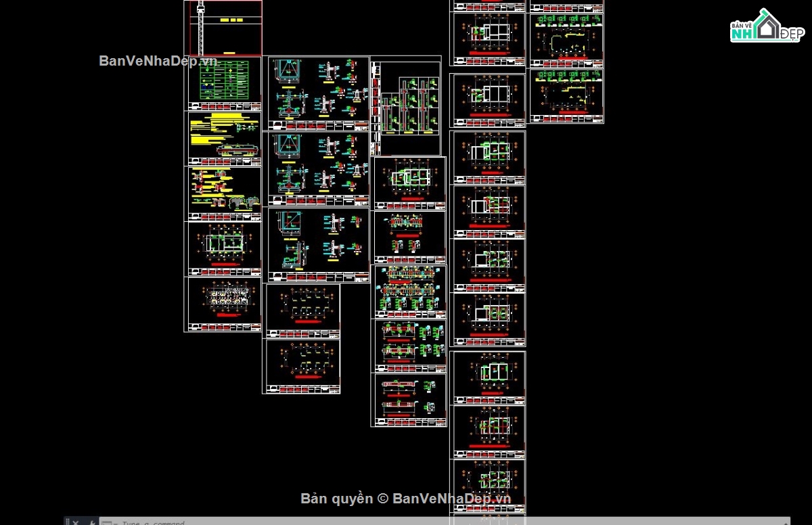Image resolution: width=812 pixels, height=525 pixels.
Task: Expand command history arrow at right end
Action: [x=785, y=521]
